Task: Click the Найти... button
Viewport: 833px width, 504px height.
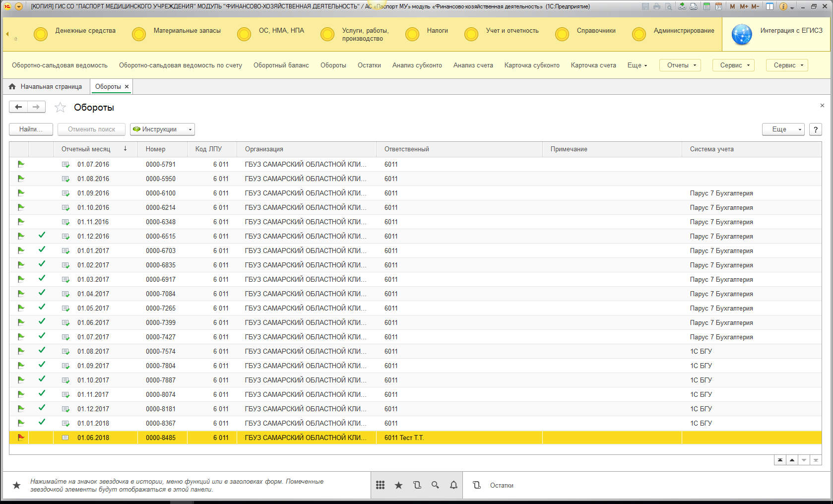Action: [x=30, y=129]
